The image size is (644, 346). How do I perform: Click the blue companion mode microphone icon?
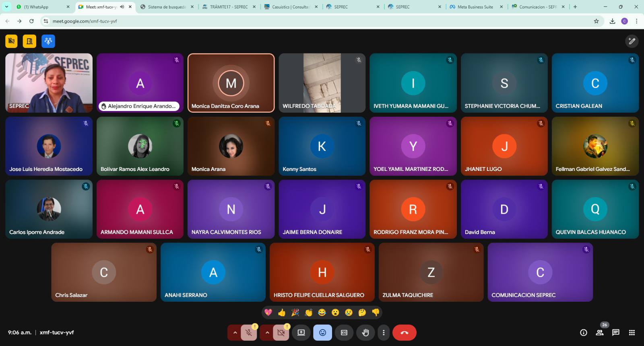pos(48,41)
